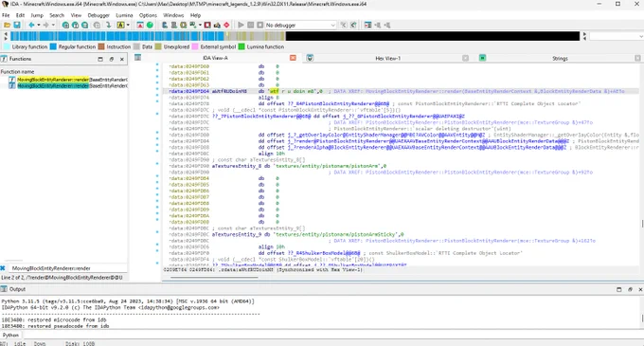Click inside the blue navigation band
This screenshot has width=644, height=346.
117,36
